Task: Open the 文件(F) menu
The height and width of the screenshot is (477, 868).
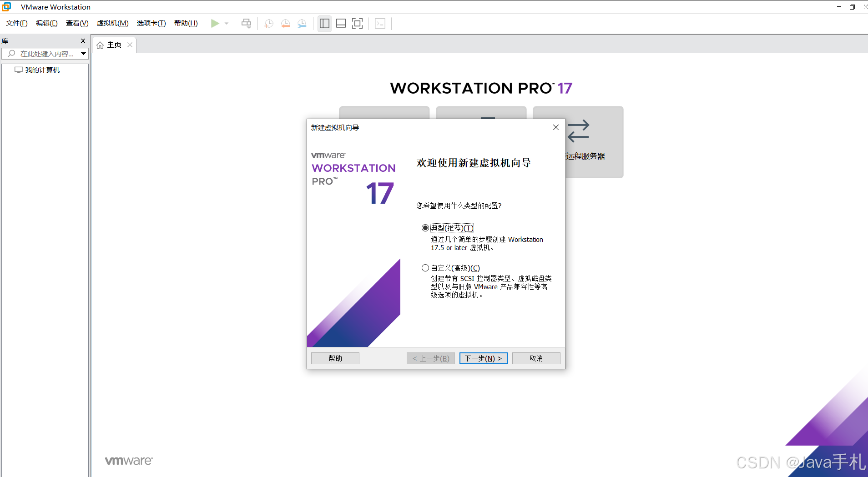Action: click(17, 23)
